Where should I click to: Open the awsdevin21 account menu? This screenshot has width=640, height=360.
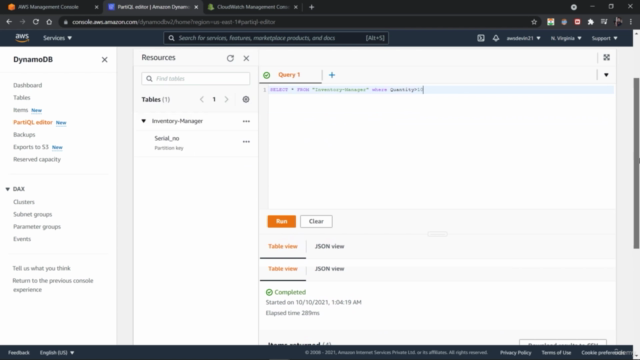point(523,38)
